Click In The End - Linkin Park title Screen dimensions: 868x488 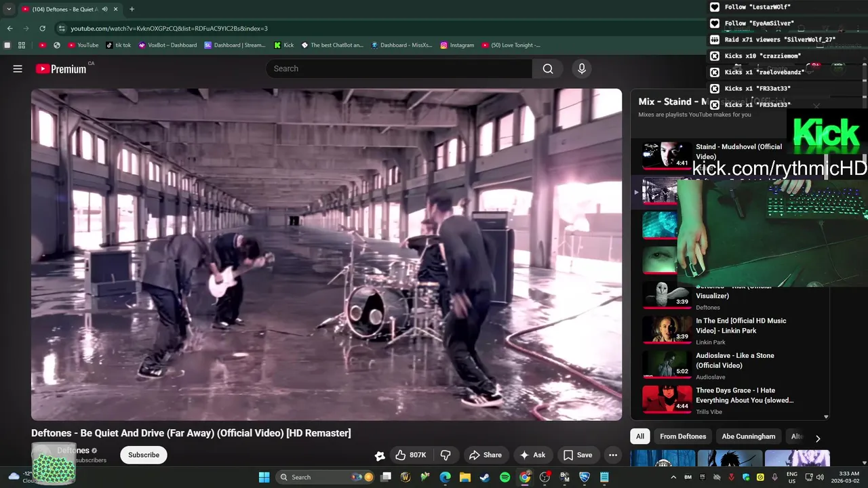click(741, 325)
